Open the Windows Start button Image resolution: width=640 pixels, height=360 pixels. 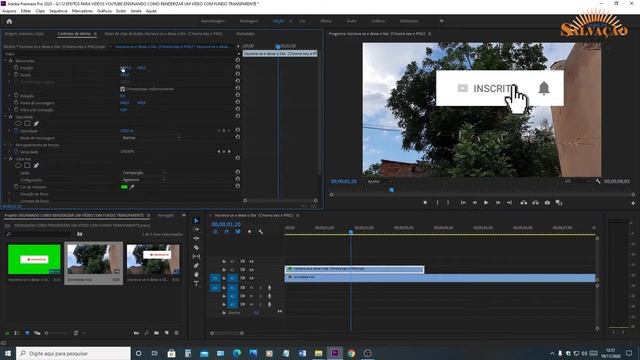8,353
